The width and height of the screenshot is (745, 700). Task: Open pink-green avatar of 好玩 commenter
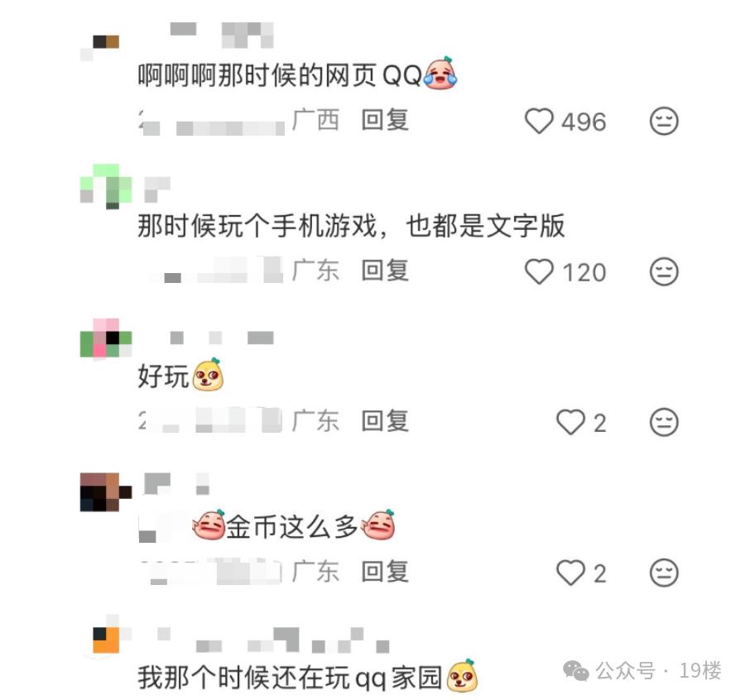[x=105, y=338]
